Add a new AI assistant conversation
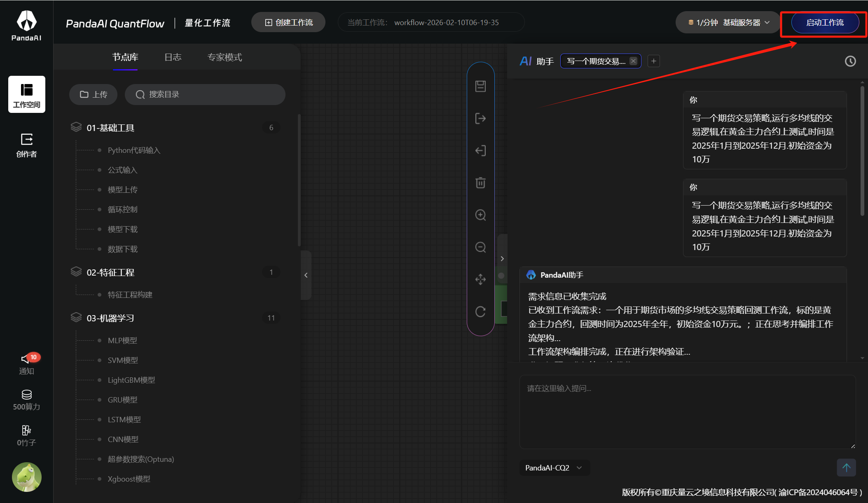The height and width of the screenshot is (503, 868). point(654,61)
